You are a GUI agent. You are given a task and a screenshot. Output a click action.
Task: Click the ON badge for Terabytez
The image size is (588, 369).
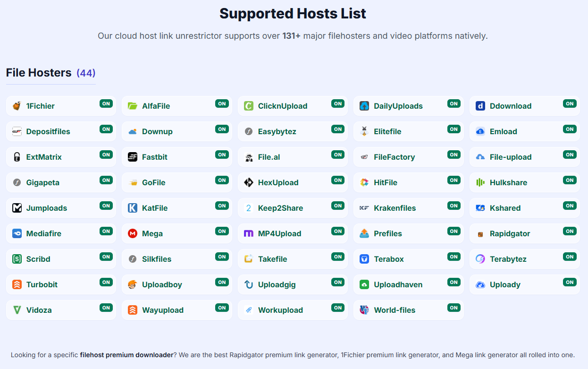[570, 257]
